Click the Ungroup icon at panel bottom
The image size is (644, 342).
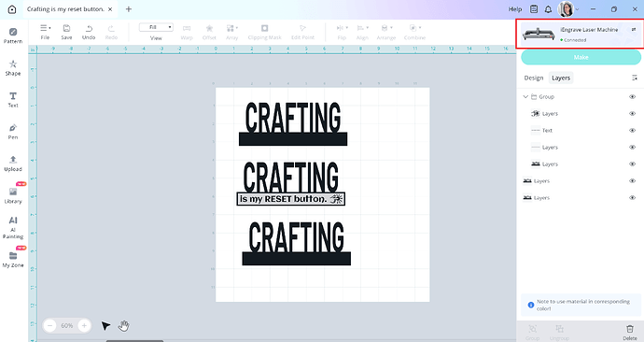pyautogui.click(x=559, y=332)
